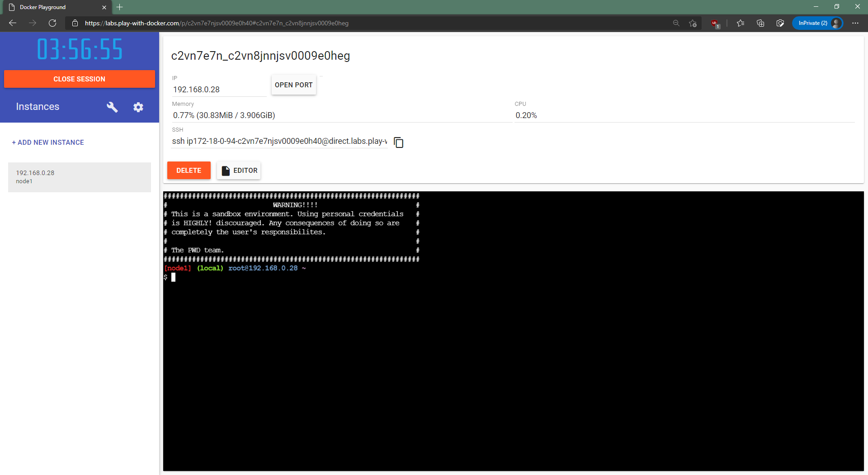Open the browser Settings and more menu
Image resolution: width=868 pixels, height=475 pixels.
point(855,23)
